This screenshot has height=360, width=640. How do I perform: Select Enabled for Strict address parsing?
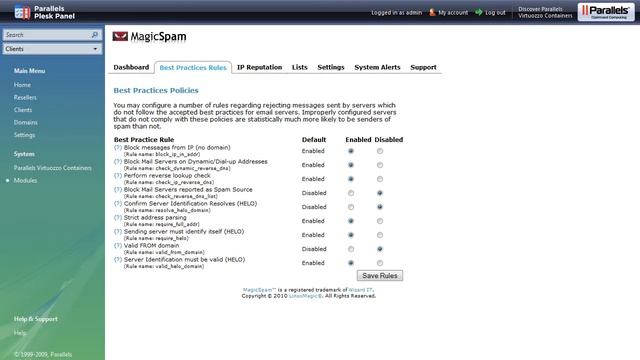[351, 221]
